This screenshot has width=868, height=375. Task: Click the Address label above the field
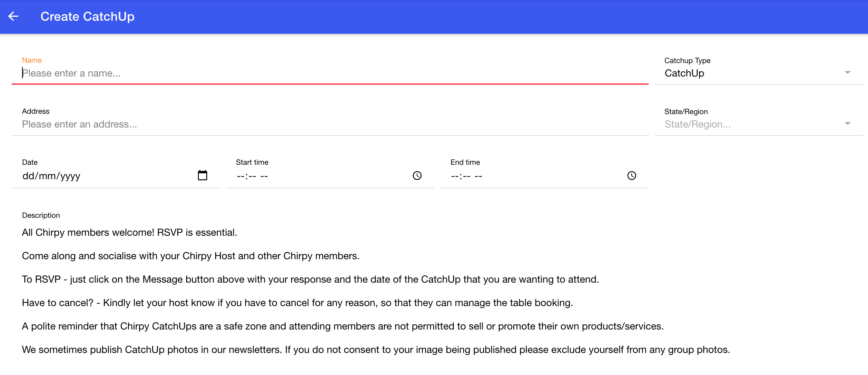coord(36,111)
